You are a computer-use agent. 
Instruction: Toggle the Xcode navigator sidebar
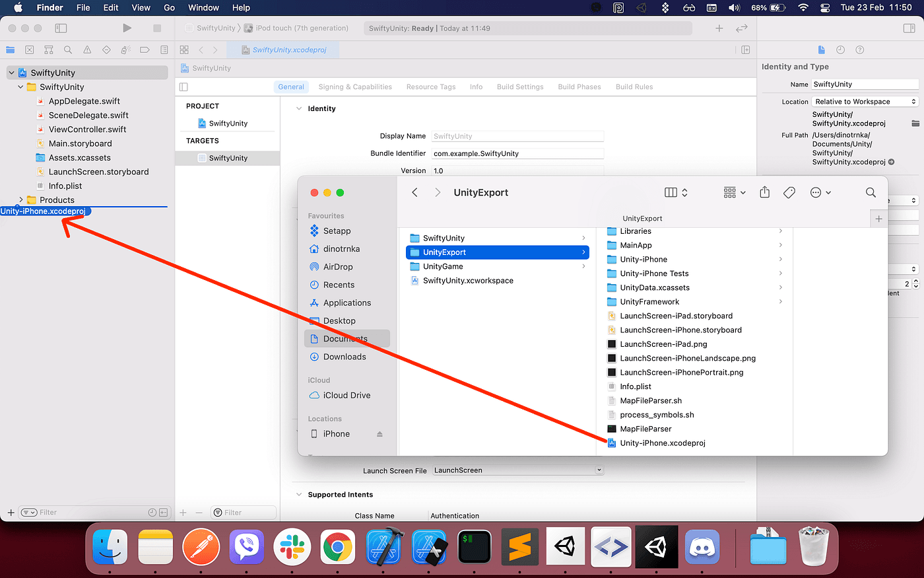coord(61,28)
